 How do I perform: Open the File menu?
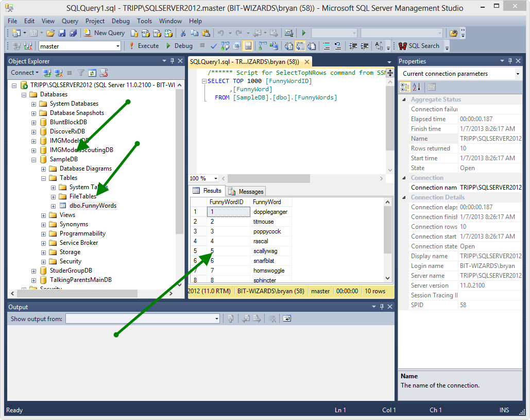12,21
